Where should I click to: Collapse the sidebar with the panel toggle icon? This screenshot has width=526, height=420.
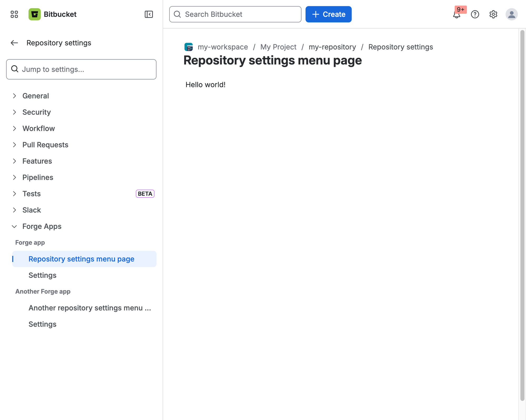click(149, 14)
